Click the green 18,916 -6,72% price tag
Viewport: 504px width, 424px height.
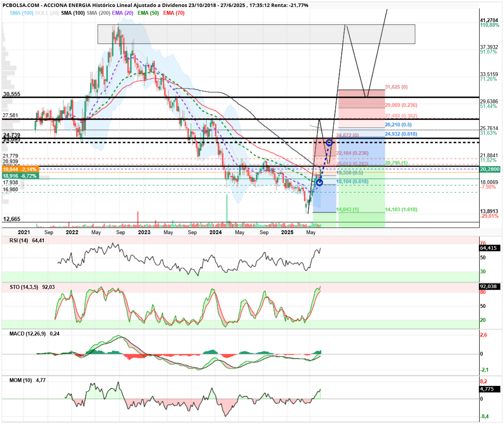coord(20,176)
